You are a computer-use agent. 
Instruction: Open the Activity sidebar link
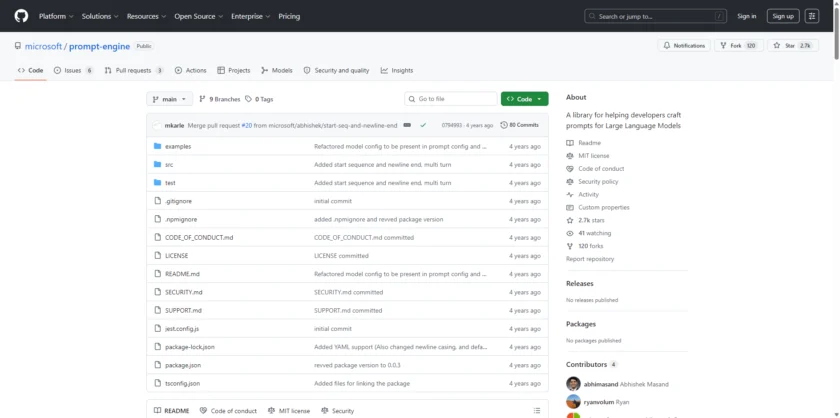coord(583,195)
